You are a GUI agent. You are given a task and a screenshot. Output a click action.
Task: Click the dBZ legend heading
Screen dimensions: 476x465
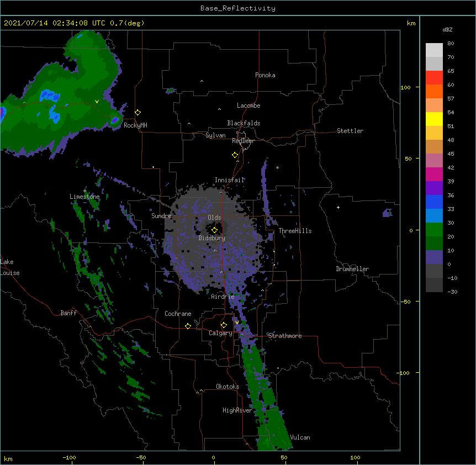447,29
